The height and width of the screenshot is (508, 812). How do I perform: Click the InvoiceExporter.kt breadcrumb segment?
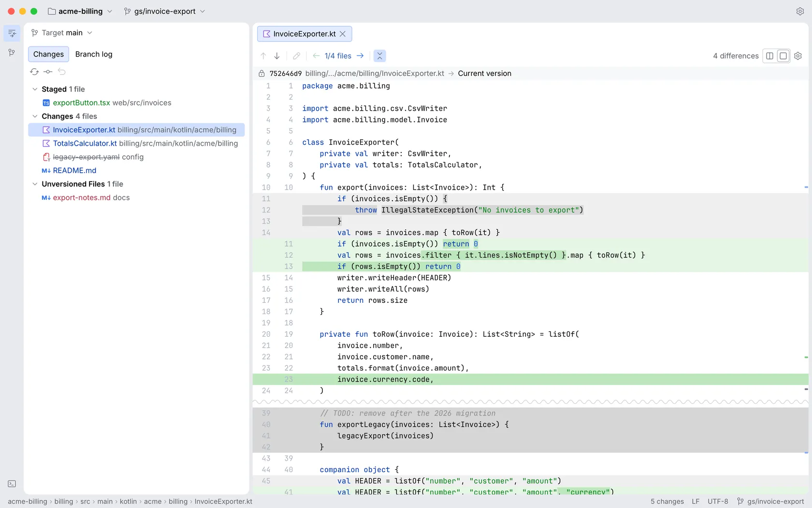point(223,501)
